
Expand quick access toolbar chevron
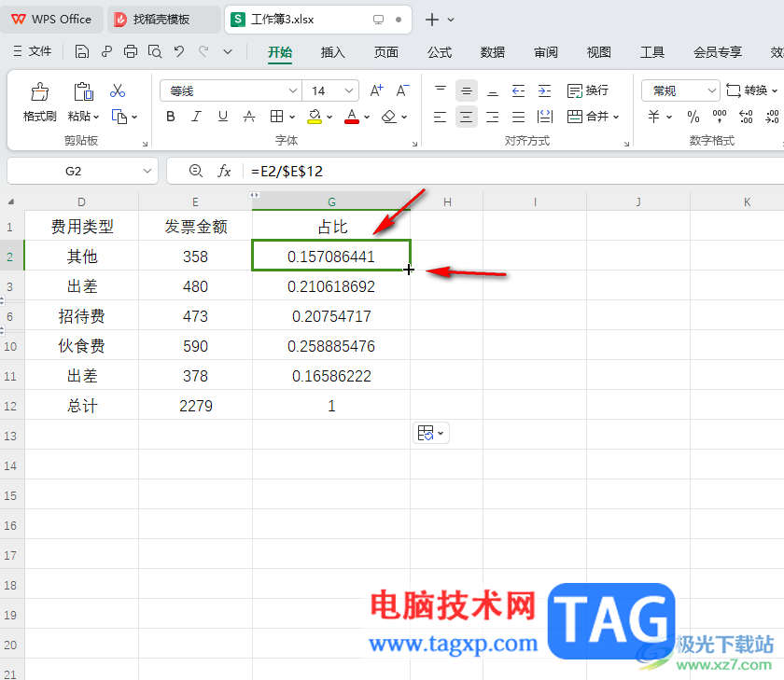(x=228, y=51)
